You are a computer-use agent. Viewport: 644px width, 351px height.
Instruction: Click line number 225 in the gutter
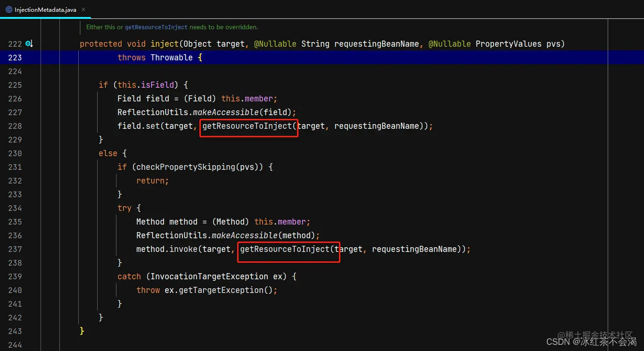[x=15, y=85]
